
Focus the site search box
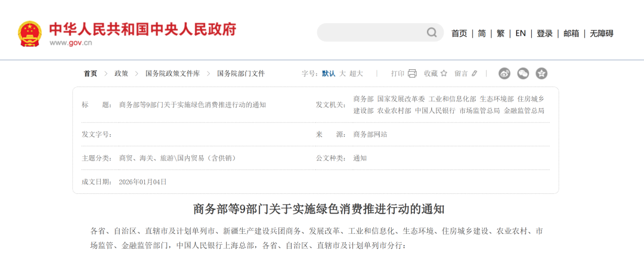[380, 32]
